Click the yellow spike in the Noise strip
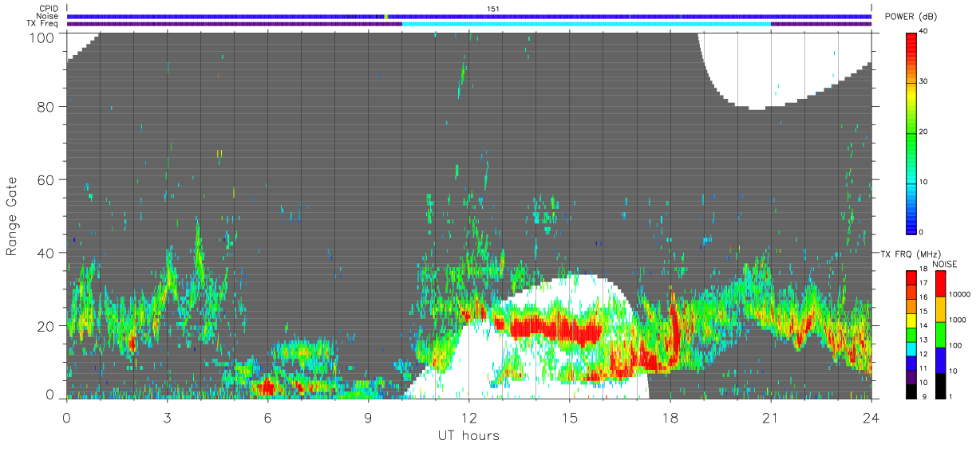Viewport: 980px width, 452px height. coord(386,16)
